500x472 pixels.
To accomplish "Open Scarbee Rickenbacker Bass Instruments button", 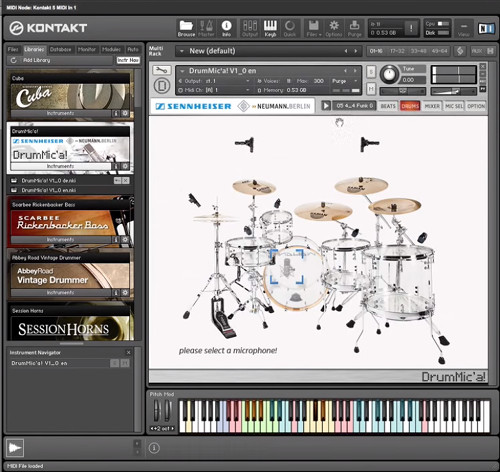I will [61, 240].
